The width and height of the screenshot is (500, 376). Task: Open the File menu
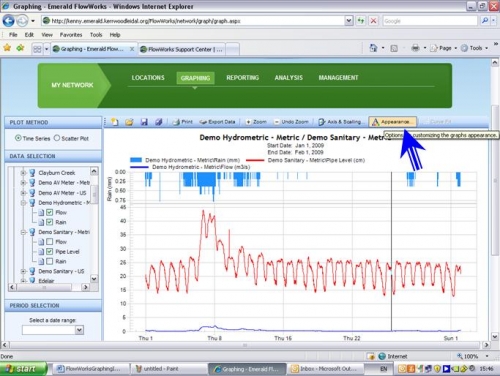pyautogui.click(x=13, y=35)
